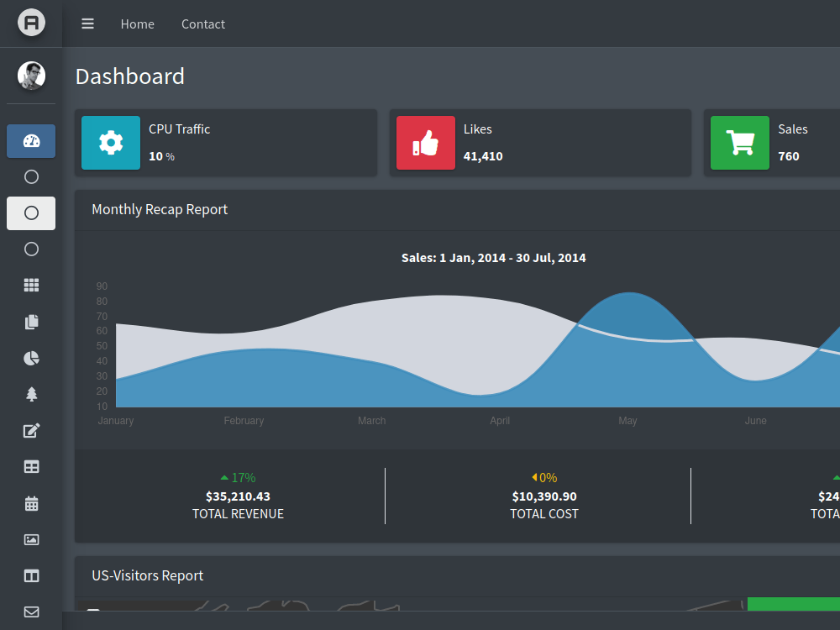Click the TOTAL COST label
The image size is (840, 630).
click(544, 514)
